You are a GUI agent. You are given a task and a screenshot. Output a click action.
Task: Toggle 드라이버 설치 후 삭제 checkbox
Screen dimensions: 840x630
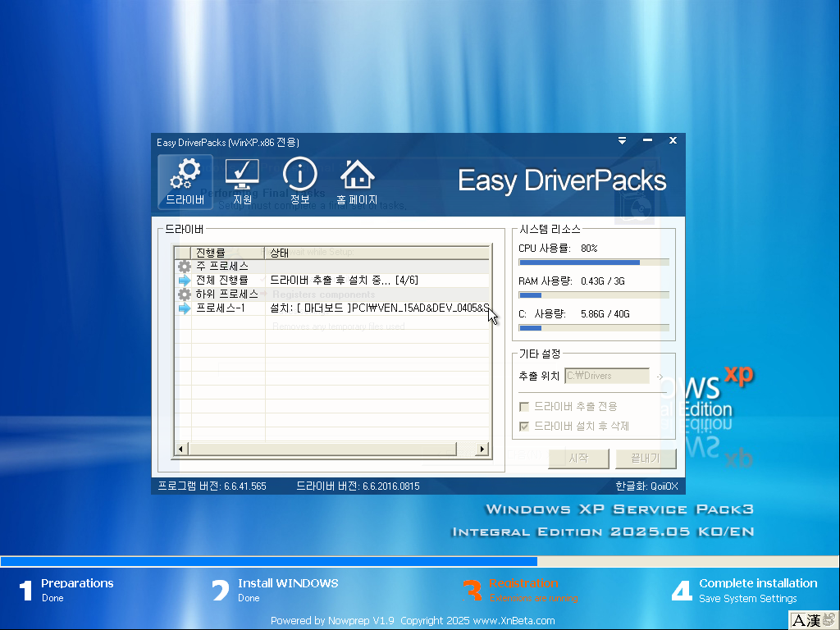tap(524, 427)
